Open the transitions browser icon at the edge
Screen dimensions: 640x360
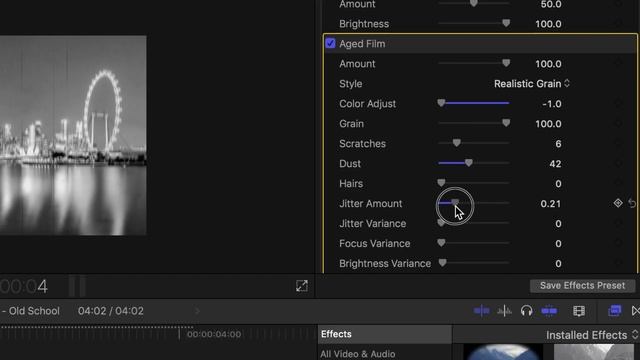tap(636, 311)
